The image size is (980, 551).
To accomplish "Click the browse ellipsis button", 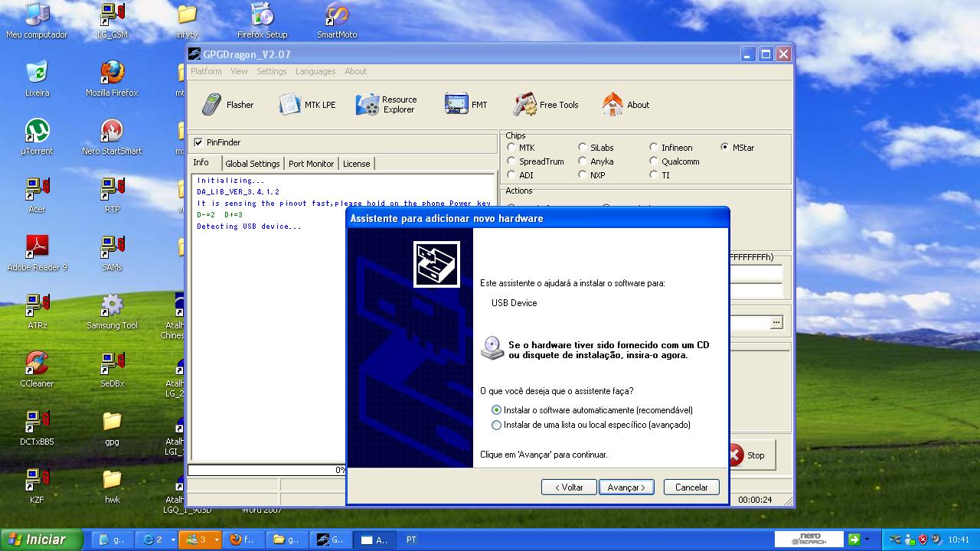I will click(x=776, y=322).
